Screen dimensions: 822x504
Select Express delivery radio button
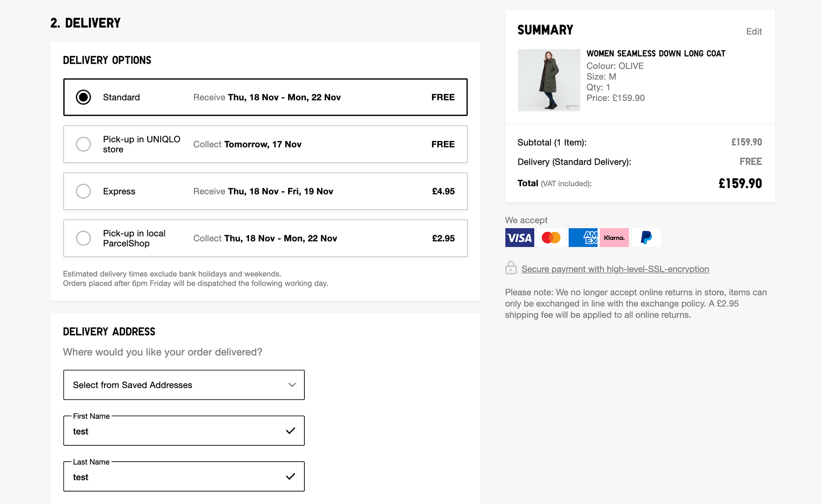pyautogui.click(x=83, y=191)
